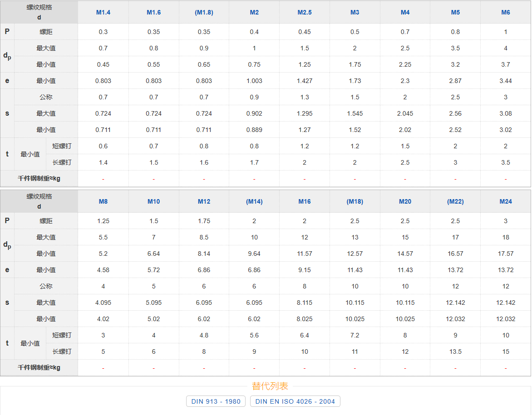Image resolution: width=532 pixels, height=415 pixels.
Task: Click the (M18) thread size header
Action: pyautogui.click(x=355, y=201)
